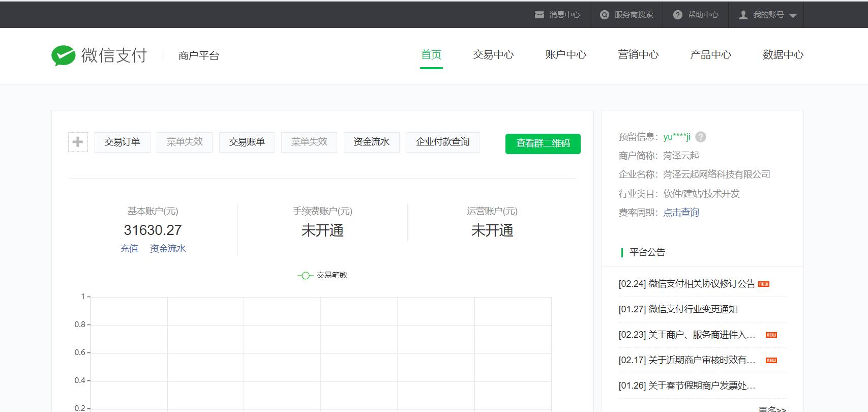Open the 首页 tab
Image resolution: width=868 pixels, height=412 pixels.
(x=431, y=54)
